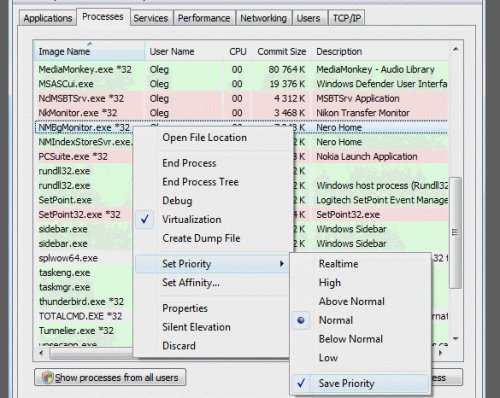Sort by Description column header
This screenshot has height=398, width=500.
pos(380,51)
